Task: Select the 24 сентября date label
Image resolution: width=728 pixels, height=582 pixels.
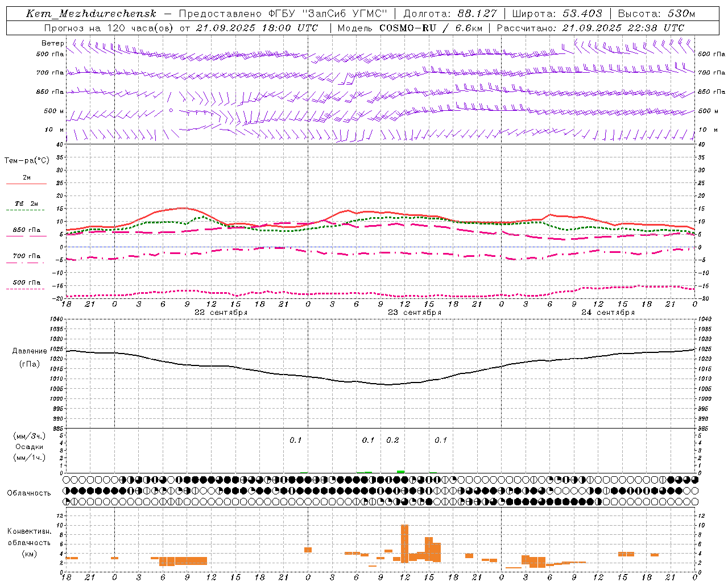Action: tap(608, 313)
